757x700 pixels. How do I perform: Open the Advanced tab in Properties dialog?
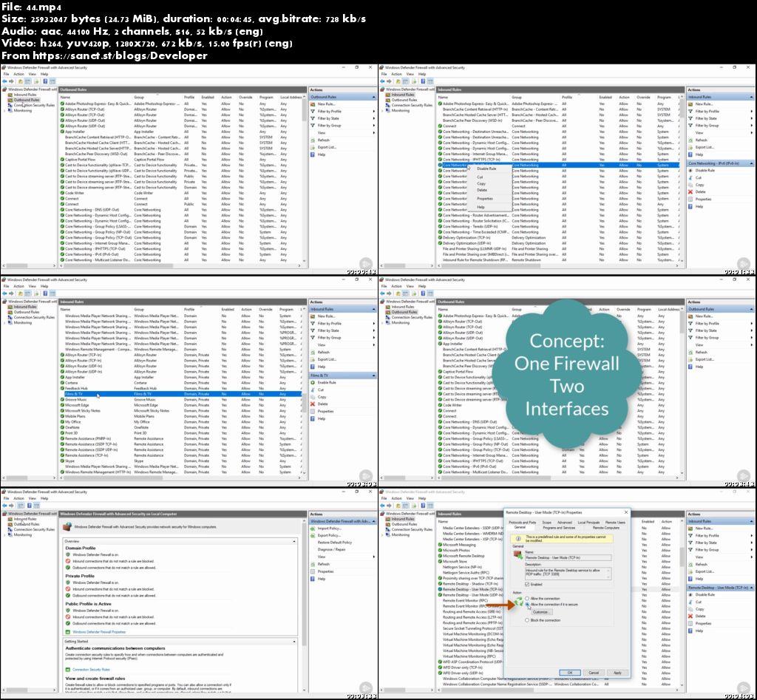click(x=564, y=523)
